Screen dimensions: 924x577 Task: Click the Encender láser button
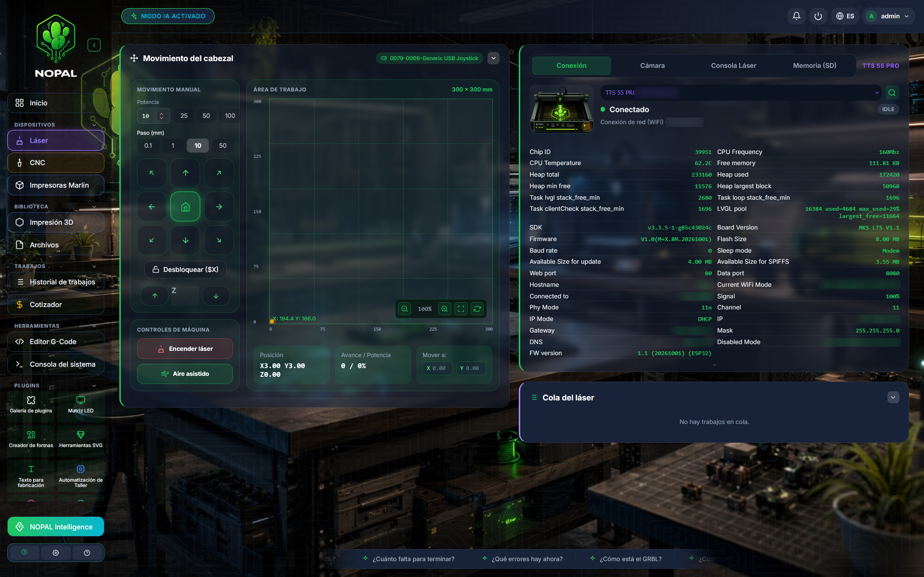pos(185,349)
